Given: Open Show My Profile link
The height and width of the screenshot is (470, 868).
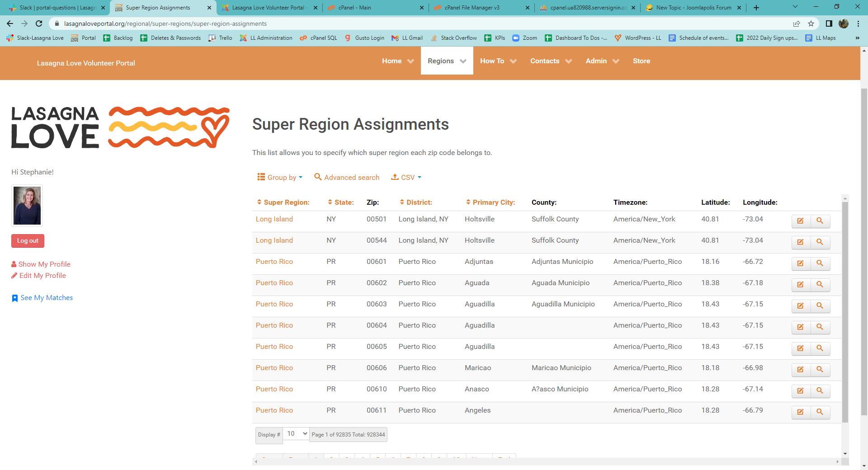Looking at the screenshot, I should coord(41,264).
